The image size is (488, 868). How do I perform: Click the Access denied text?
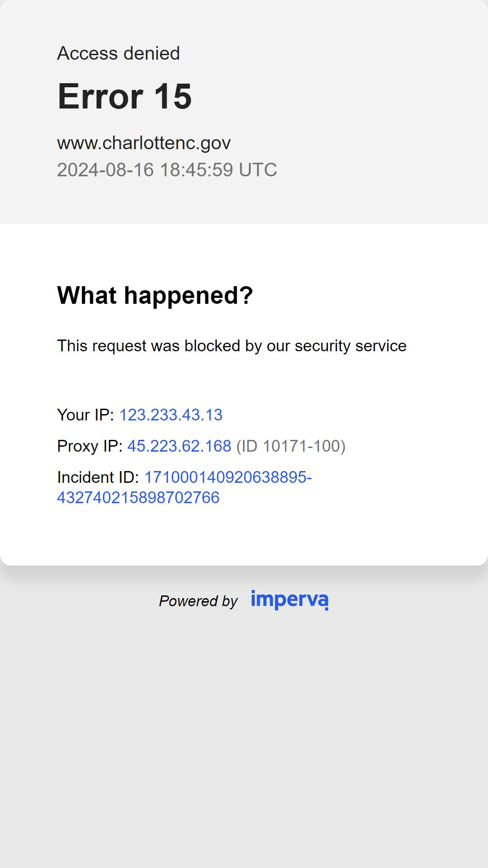click(x=118, y=53)
